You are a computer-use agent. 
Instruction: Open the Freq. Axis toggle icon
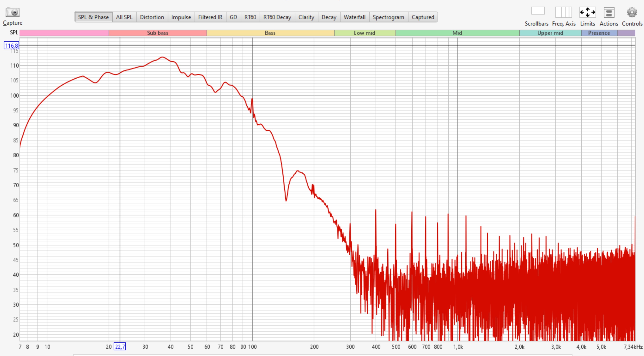coord(564,12)
